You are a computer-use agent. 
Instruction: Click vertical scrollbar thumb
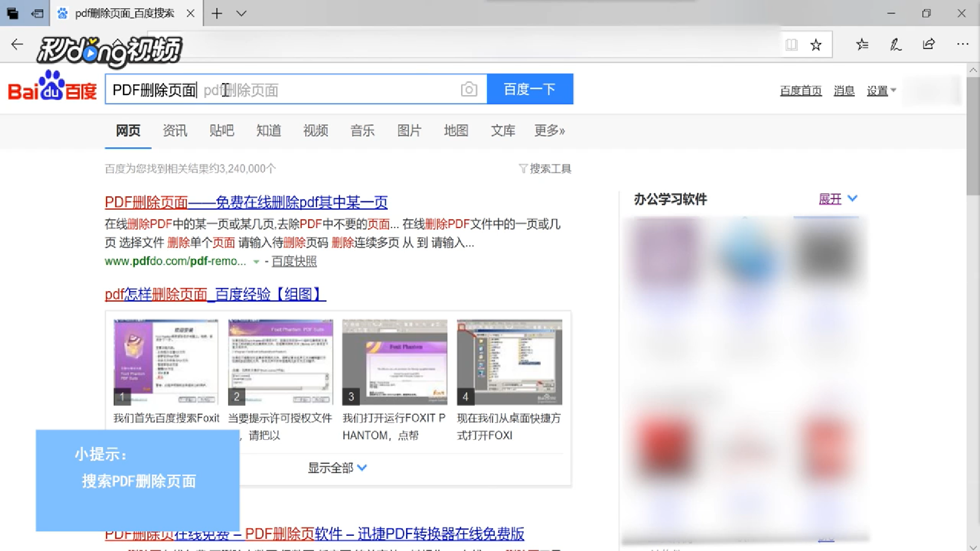[x=973, y=136]
